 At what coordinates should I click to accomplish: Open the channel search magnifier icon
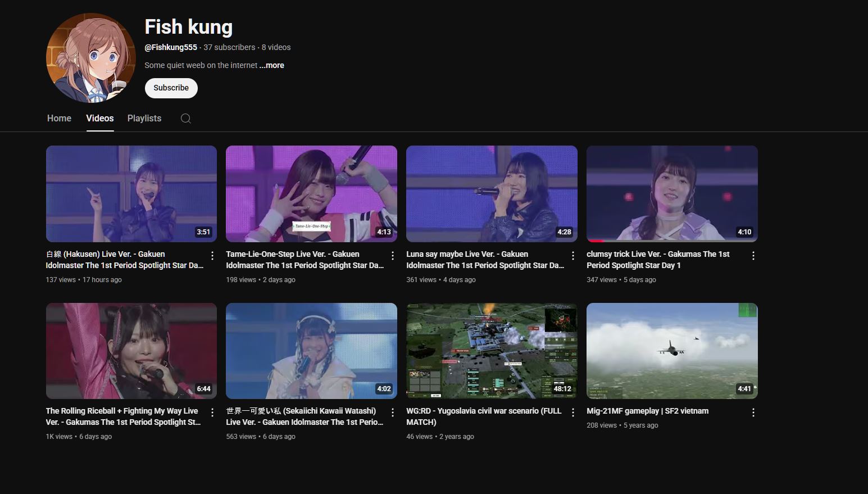point(186,119)
